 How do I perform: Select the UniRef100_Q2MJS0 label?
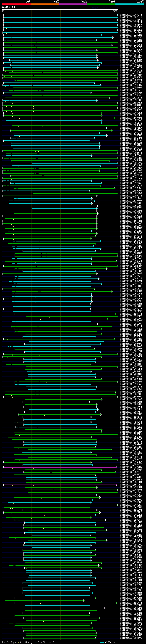[x=131, y=379]
